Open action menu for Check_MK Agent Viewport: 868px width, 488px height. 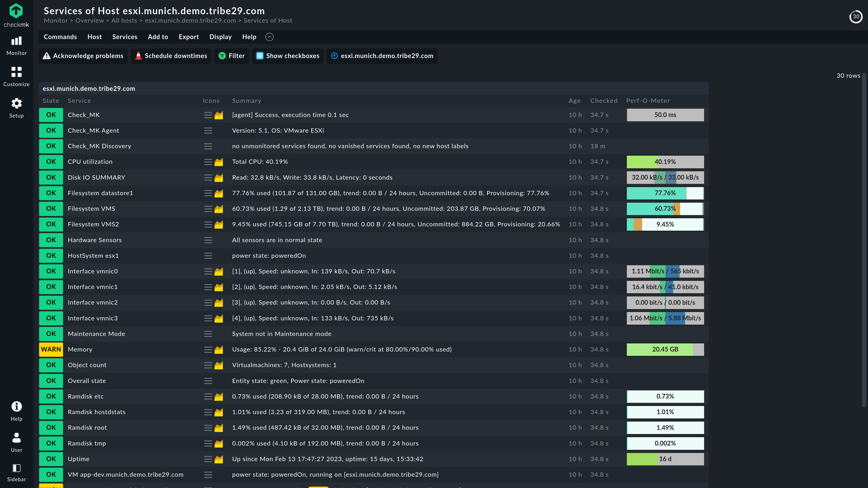pos(208,131)
